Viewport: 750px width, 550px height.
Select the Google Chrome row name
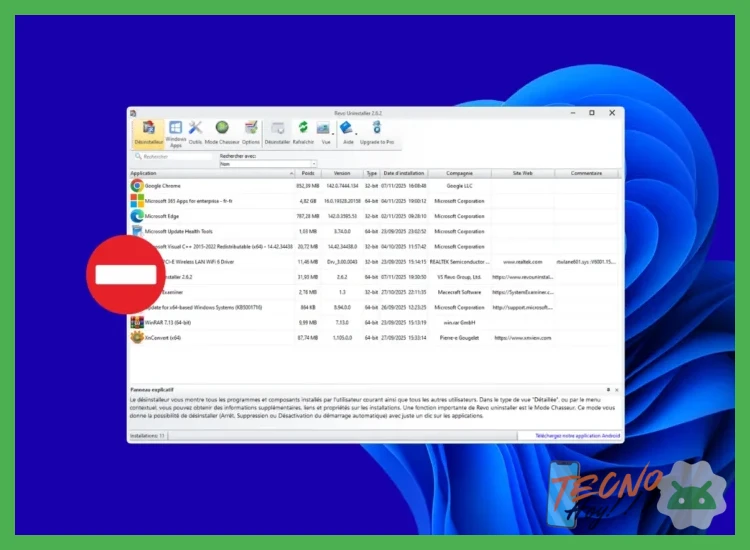click(x=163, y=186)
